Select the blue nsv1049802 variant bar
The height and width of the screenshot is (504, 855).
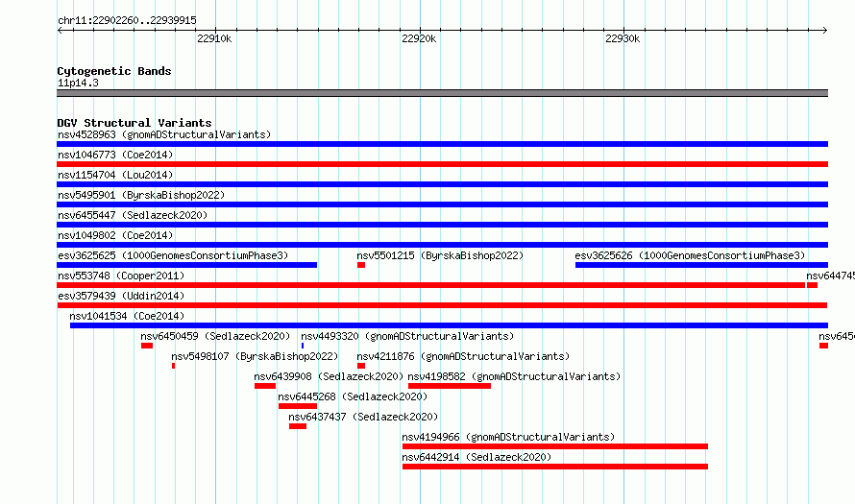point(442,245)
